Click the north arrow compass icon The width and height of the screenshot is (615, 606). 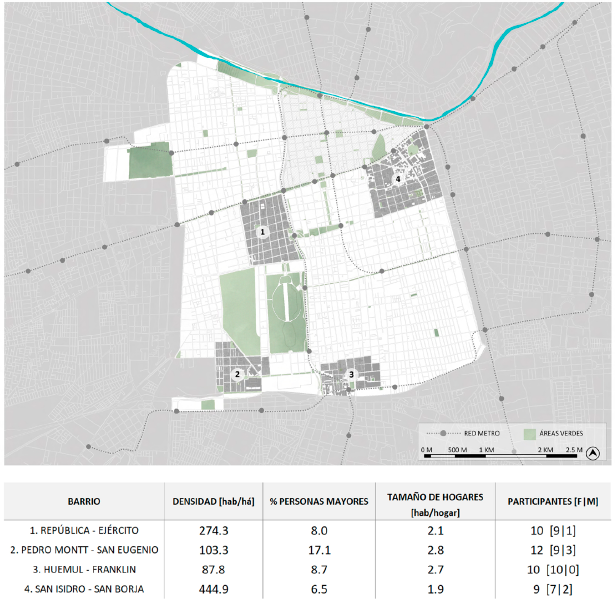pyautogui.click(x=591, y=450)
